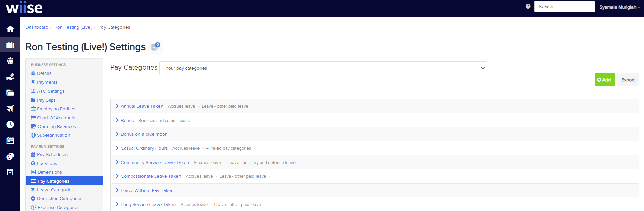This screenshot has width=644, height=211.
Task: Open Payments settings menu item
Action: (x=47, y=82)
